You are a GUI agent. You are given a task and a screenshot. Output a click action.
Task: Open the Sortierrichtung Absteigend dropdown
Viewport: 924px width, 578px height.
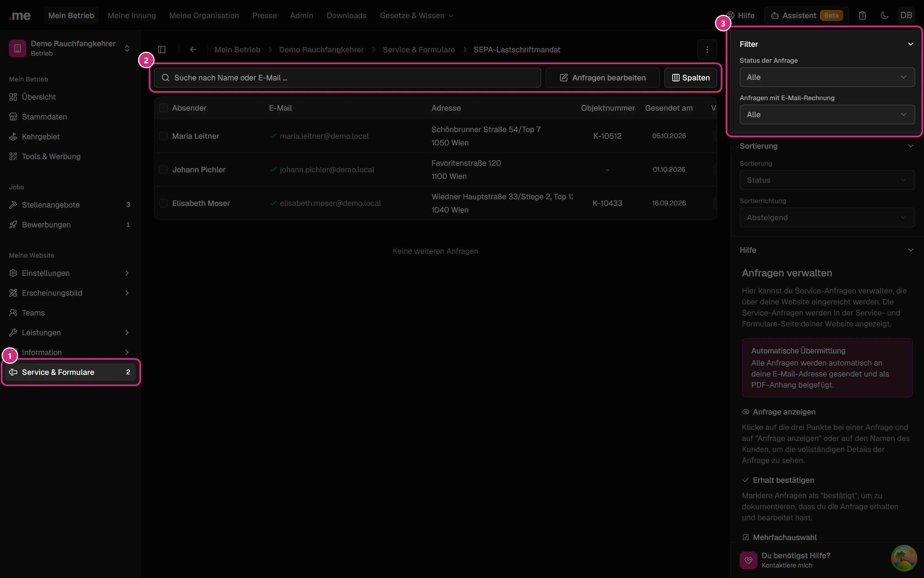[827, 217]
